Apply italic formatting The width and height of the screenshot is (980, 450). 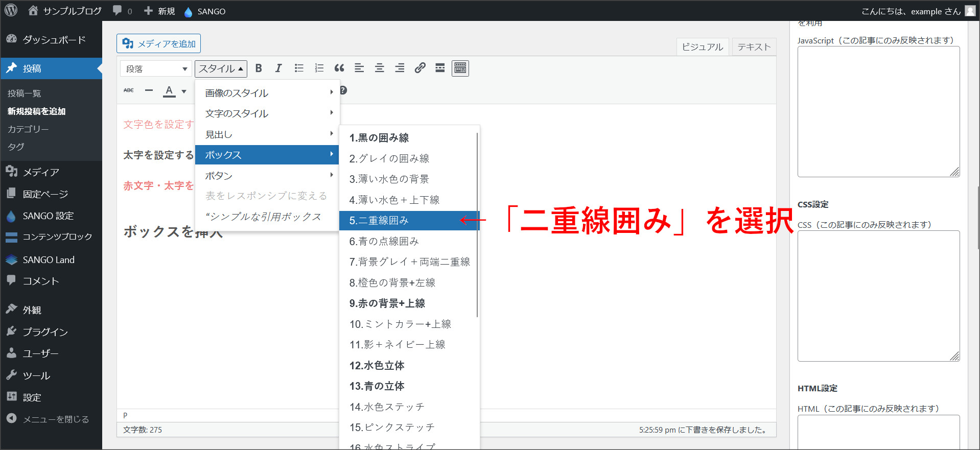(278, 68)
